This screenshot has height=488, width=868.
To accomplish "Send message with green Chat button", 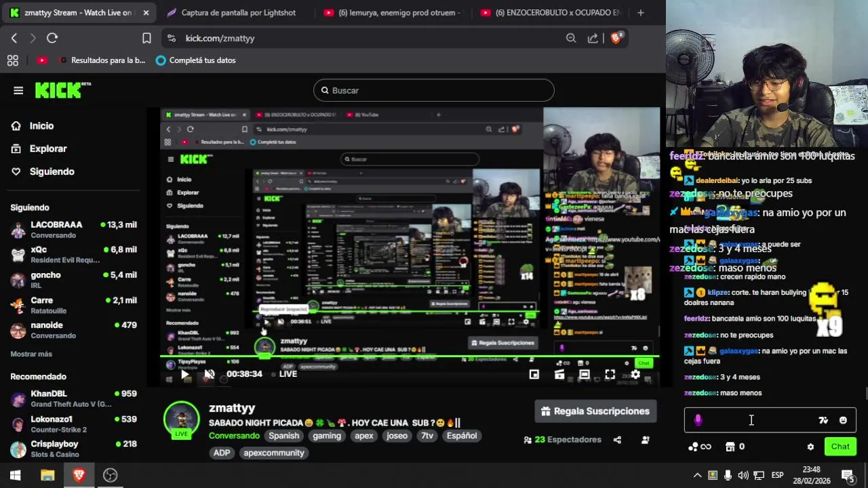I will [840, 447].
